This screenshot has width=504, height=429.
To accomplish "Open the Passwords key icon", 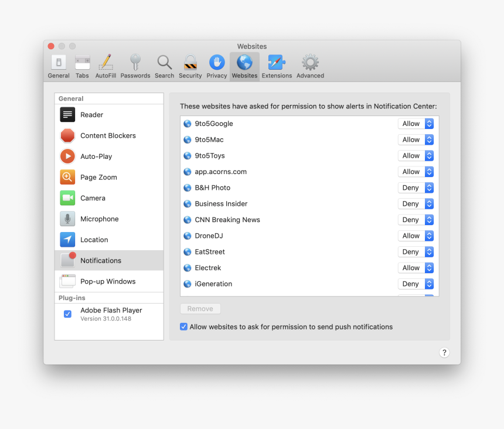I will pos(135,62).
